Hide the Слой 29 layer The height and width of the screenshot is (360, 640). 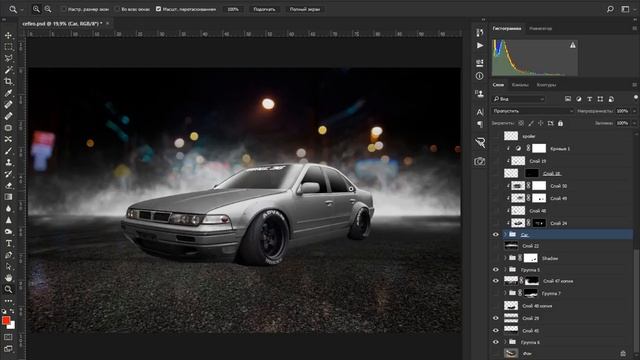click(x=496, y=318)
